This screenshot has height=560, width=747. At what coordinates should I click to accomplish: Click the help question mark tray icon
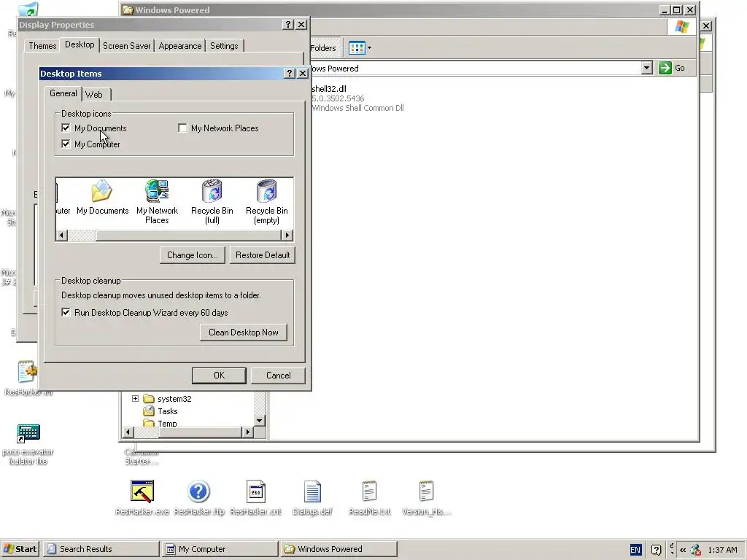[656, 550]
